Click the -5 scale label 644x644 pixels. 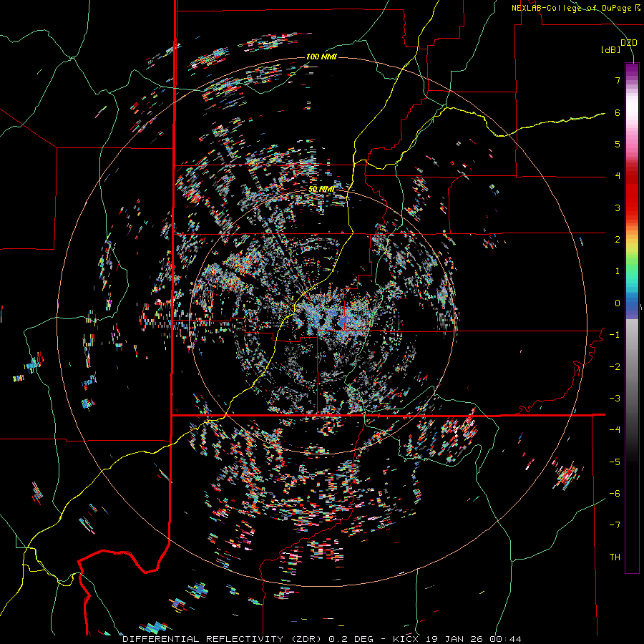click(x=615, y=462)
